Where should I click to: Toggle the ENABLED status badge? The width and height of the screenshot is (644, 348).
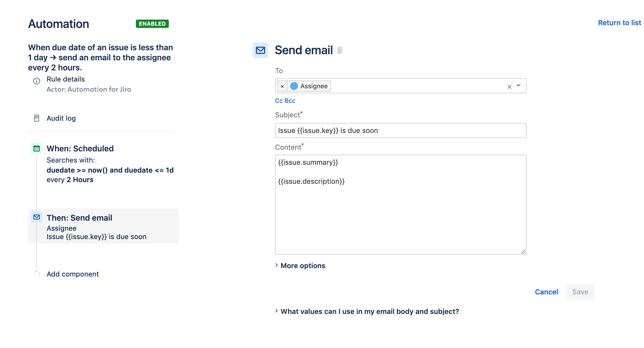pos(152,23)
